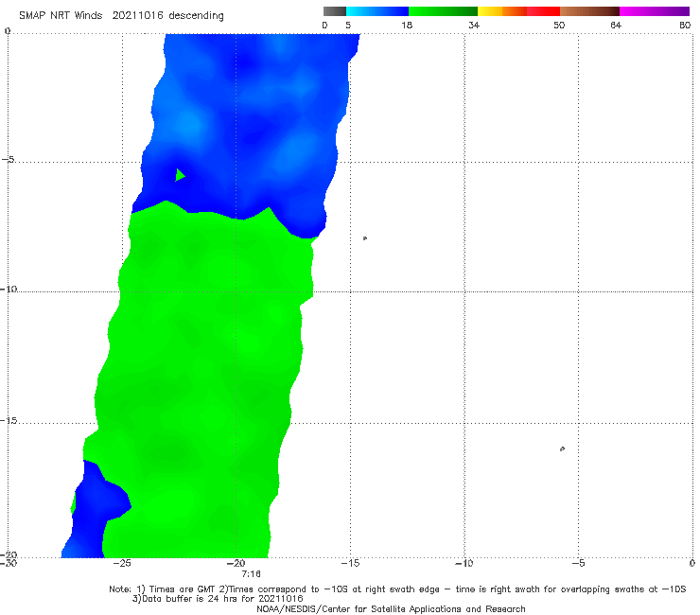The image size is (700, 615).
Task: Click the gray segment of the wind colorbar
Action: pos(334,11)
